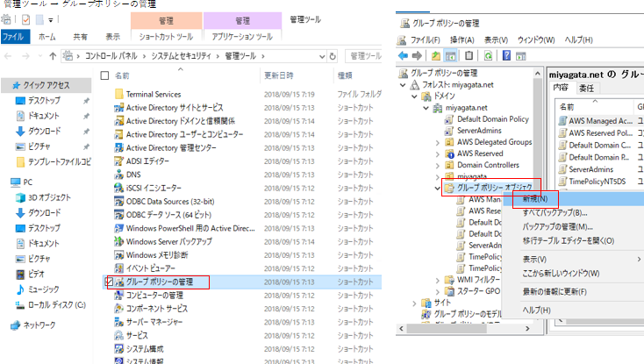Click the Forward arrow in GPMC toolbar
Image resolution: width=644 pixels, height=364 pixels.
[x=417, y=56]
